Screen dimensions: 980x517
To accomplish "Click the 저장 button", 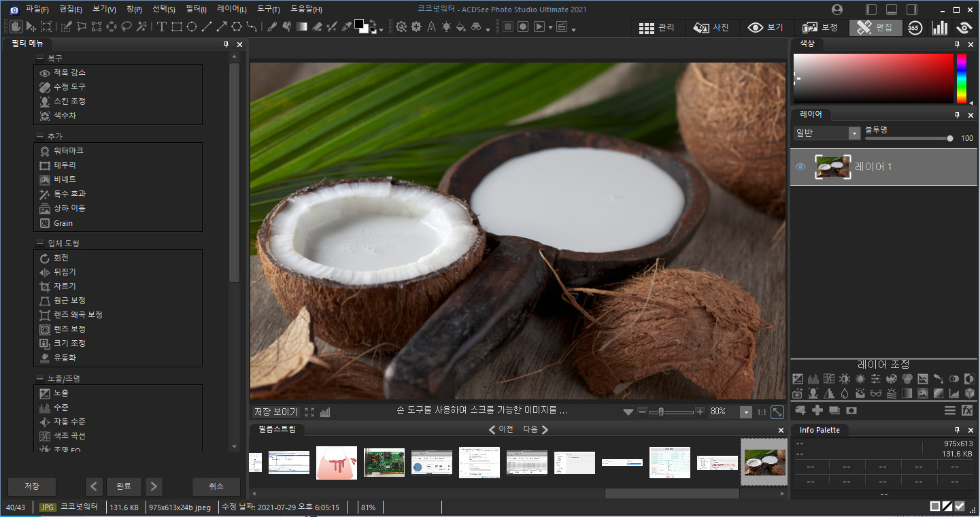I will (32, 486).
